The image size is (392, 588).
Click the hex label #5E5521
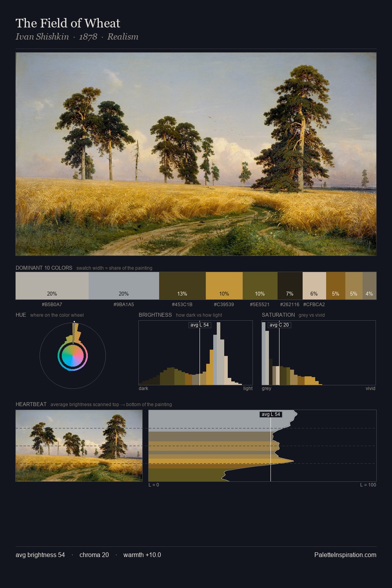(x=260, y=305)
